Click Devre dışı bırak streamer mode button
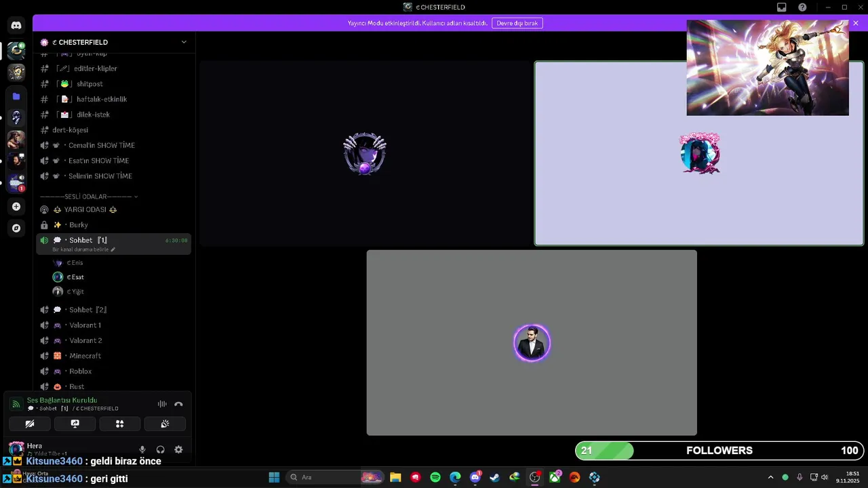Viewport: 868px width, 488px height. (x=517, y=23)
